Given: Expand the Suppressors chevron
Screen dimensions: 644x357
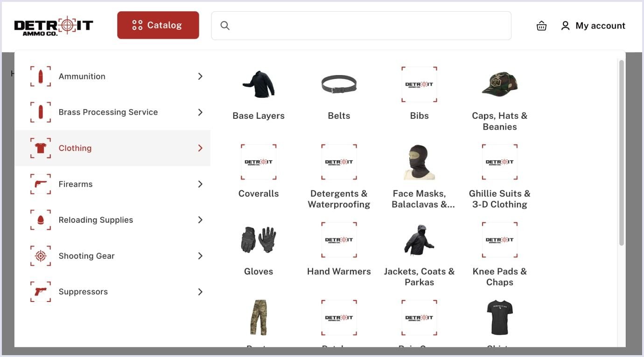Looking at the screenshot, I should pos(200,292).
